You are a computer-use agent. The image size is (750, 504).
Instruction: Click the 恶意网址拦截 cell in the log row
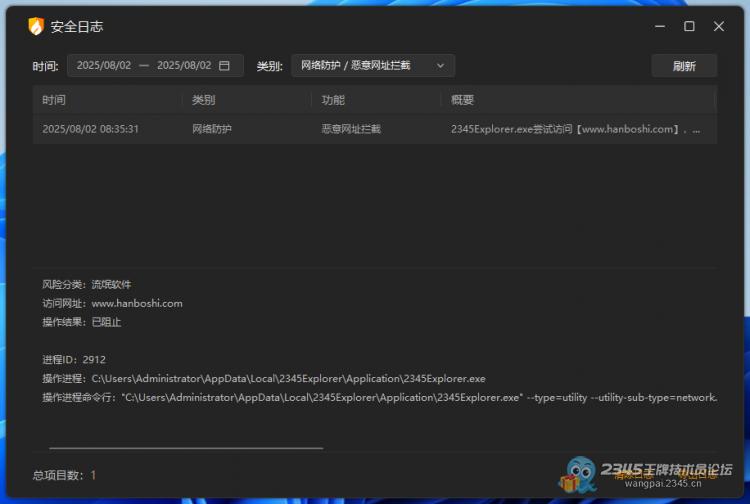[x=351, y=129]
